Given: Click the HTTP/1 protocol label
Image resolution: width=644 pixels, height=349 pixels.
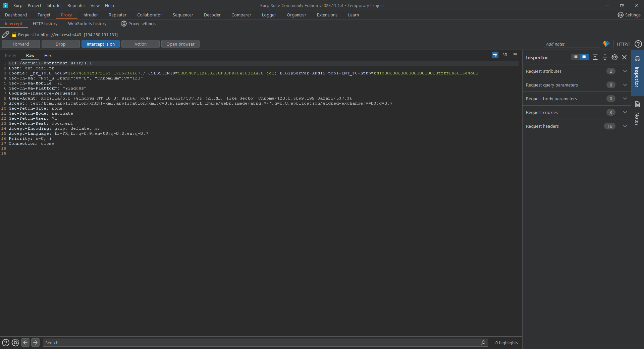Looking at the screenshot, I should point(624,44).
